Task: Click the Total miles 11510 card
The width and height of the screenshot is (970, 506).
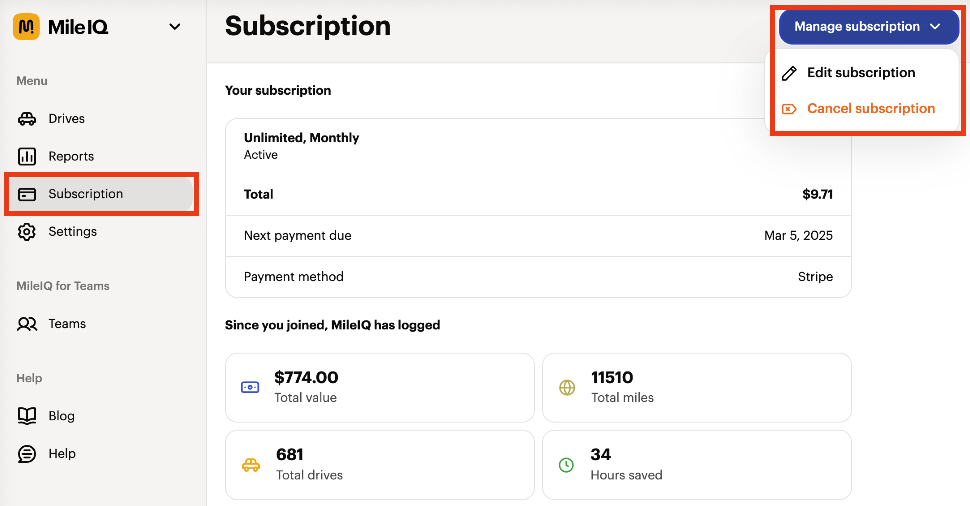Action: point(696,387)
